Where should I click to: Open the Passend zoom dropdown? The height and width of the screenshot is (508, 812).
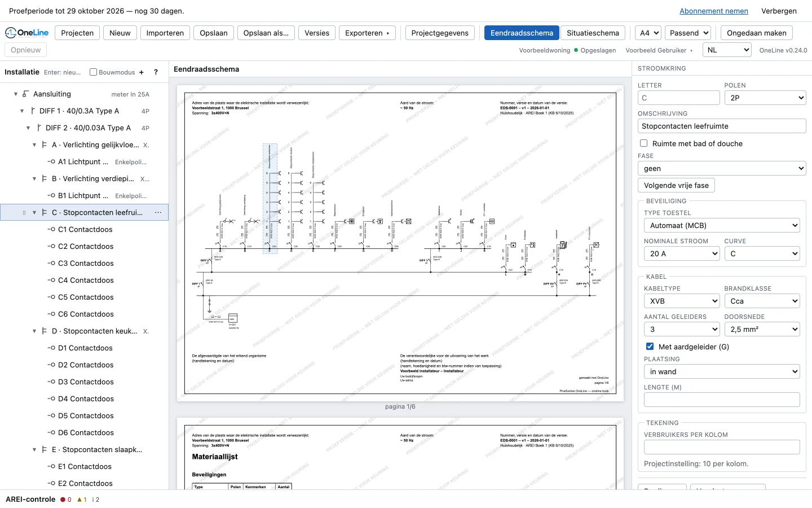(689, 33)
